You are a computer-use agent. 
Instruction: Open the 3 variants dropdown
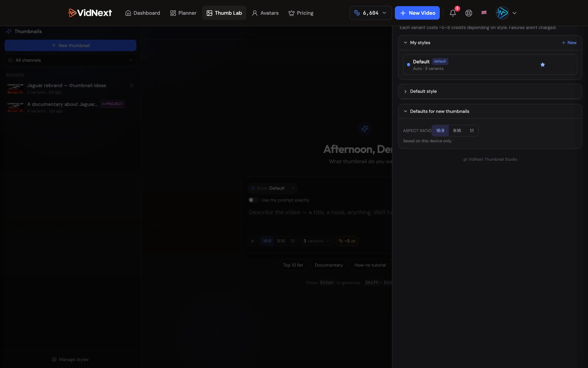click(316, 241)
